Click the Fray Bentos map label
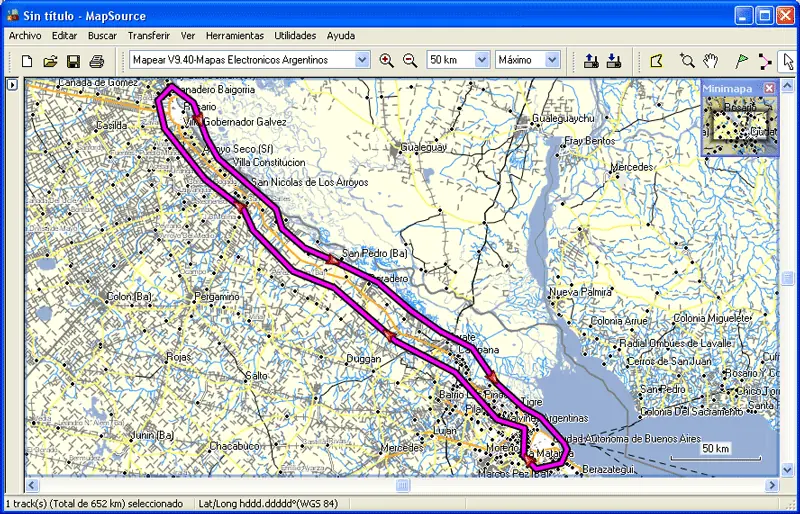The height and width of the screenshot is (514, 800). [x=589, y=140]
